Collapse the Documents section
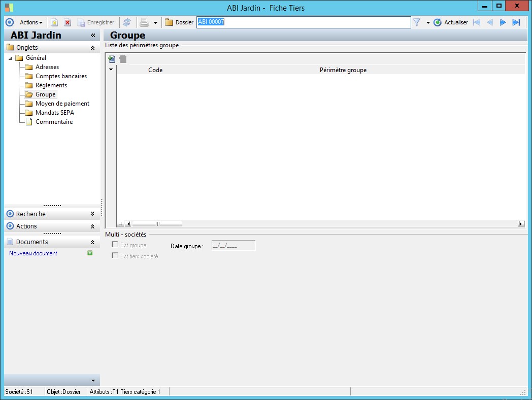The image size is (532, 400). 92,242
